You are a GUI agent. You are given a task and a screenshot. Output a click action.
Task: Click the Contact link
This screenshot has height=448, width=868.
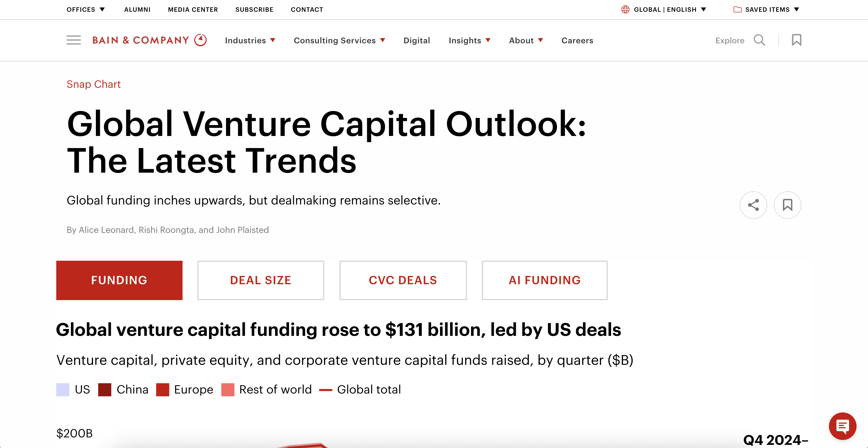point(307,9)
